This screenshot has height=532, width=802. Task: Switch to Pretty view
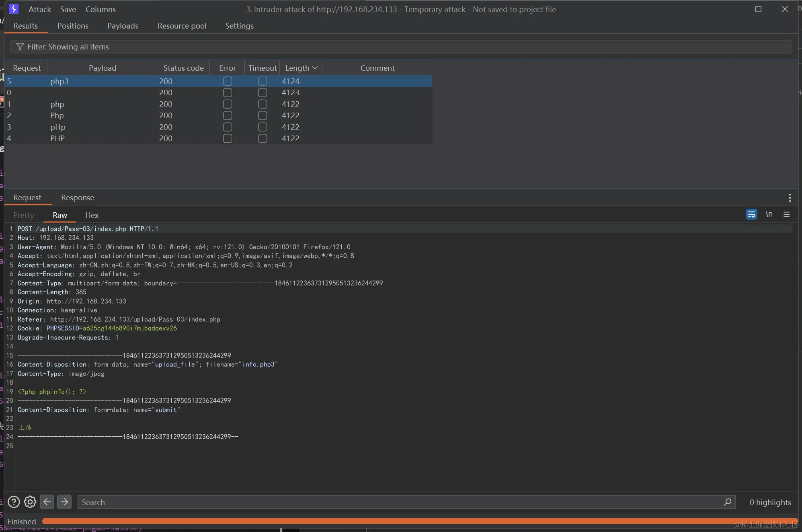24,215
